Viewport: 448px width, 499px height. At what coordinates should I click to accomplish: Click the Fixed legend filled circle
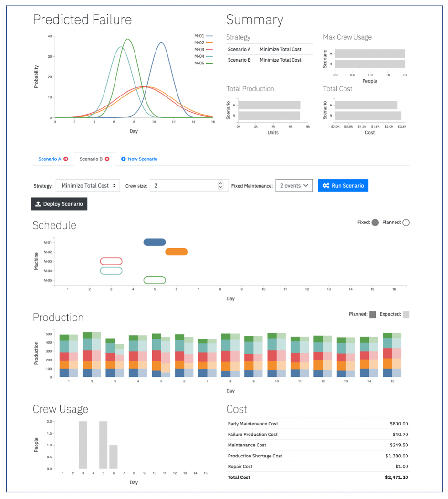(x=375, y=223)
